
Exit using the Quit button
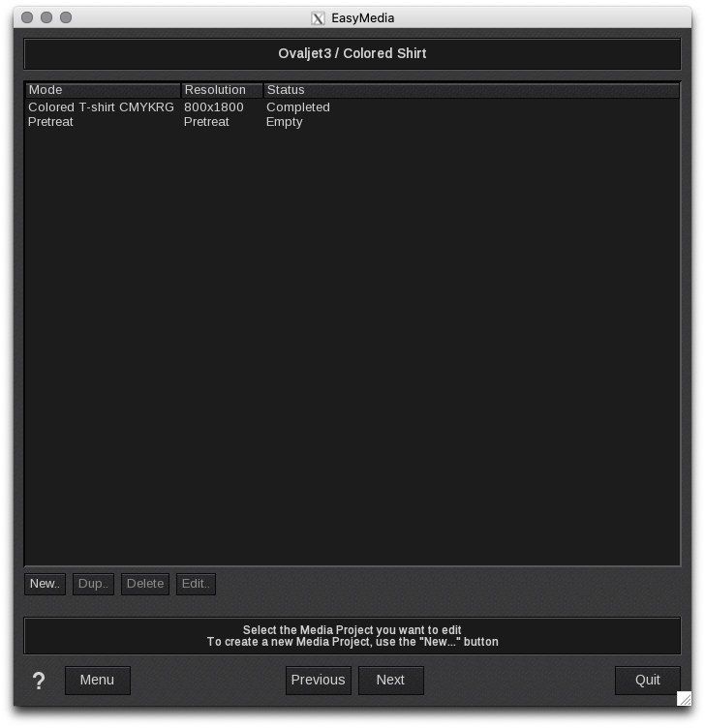coord(647,680)
